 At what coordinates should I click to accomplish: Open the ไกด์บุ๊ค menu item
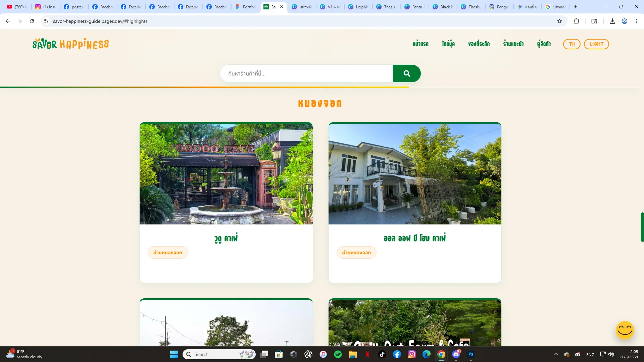point(448,44)
